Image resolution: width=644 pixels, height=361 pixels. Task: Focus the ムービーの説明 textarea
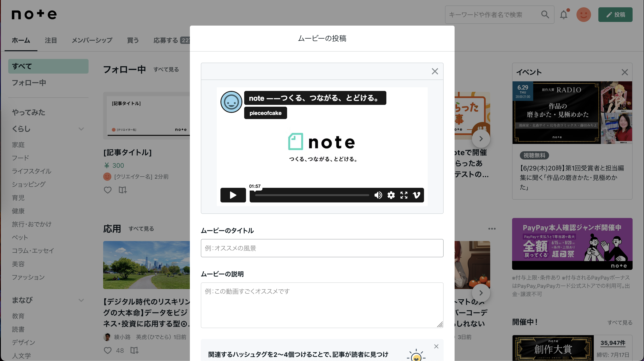click(x=322, y=305)
